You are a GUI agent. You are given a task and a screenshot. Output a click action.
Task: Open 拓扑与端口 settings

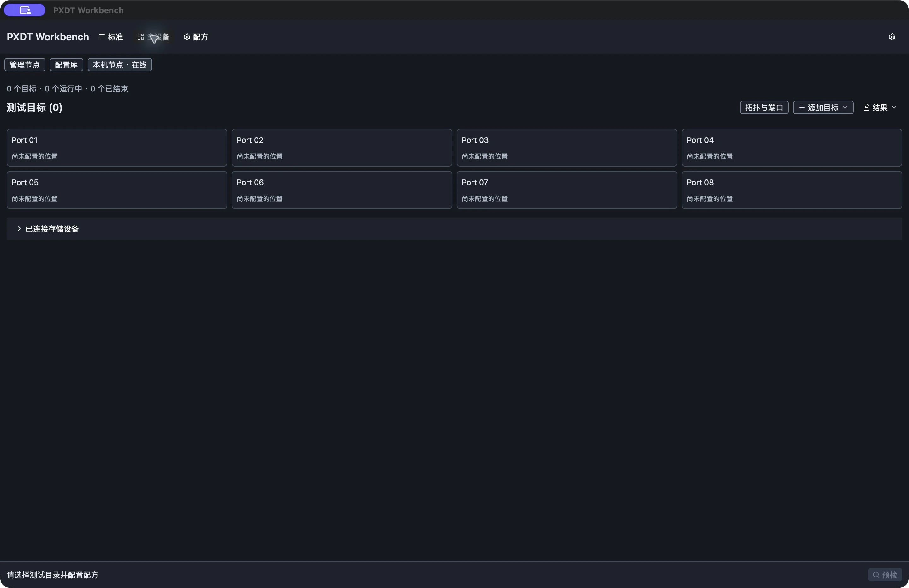tap(764, 108)
